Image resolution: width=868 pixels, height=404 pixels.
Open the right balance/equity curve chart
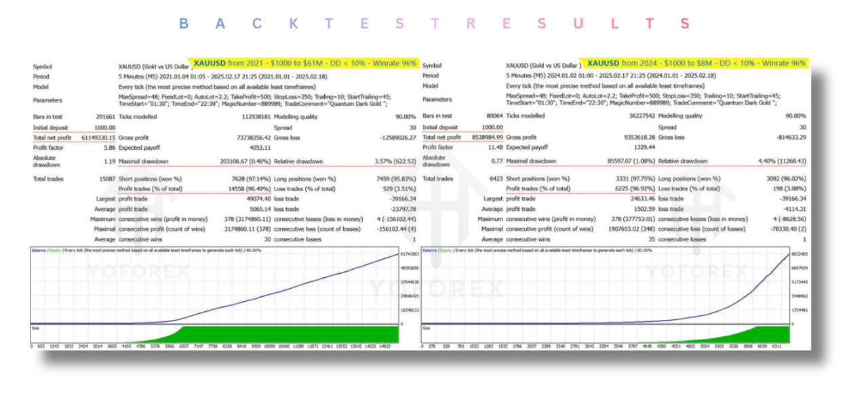click(x=605, y=286)
